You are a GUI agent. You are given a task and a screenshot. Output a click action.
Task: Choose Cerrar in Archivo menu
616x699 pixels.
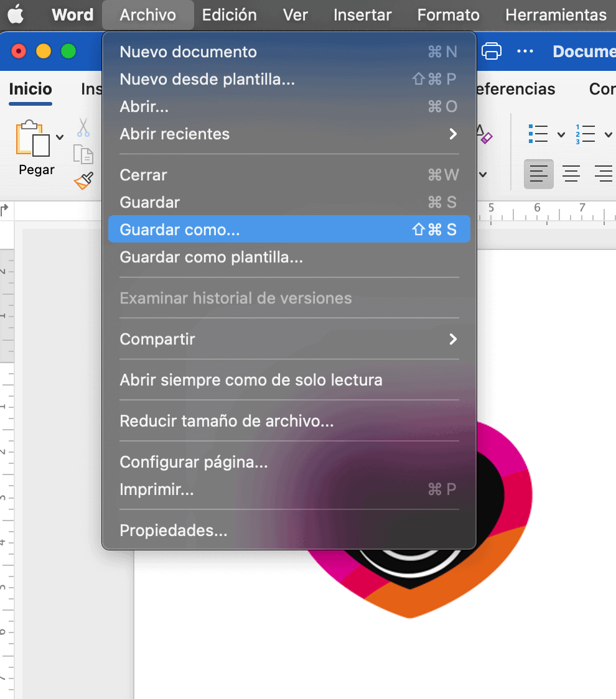[x=289, y=175]
